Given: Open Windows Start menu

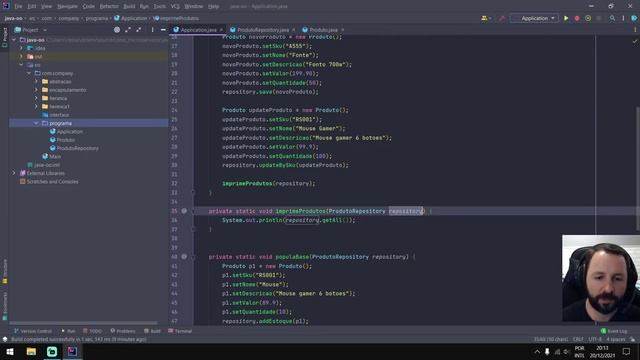Looking at the screenshot, I should pyautogui.click(x=10, y=351).
